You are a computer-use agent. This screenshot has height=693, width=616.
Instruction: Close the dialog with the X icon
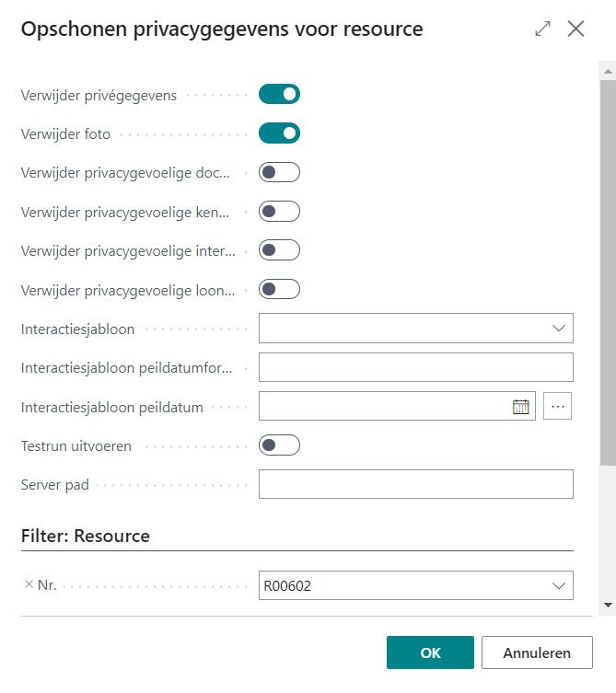click(576, 29)
